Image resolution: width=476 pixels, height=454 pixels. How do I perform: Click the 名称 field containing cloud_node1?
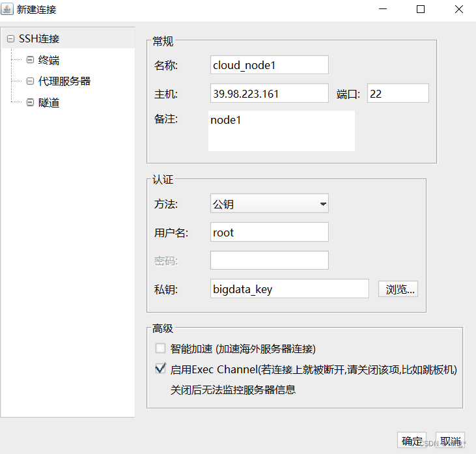click(270, 65)
